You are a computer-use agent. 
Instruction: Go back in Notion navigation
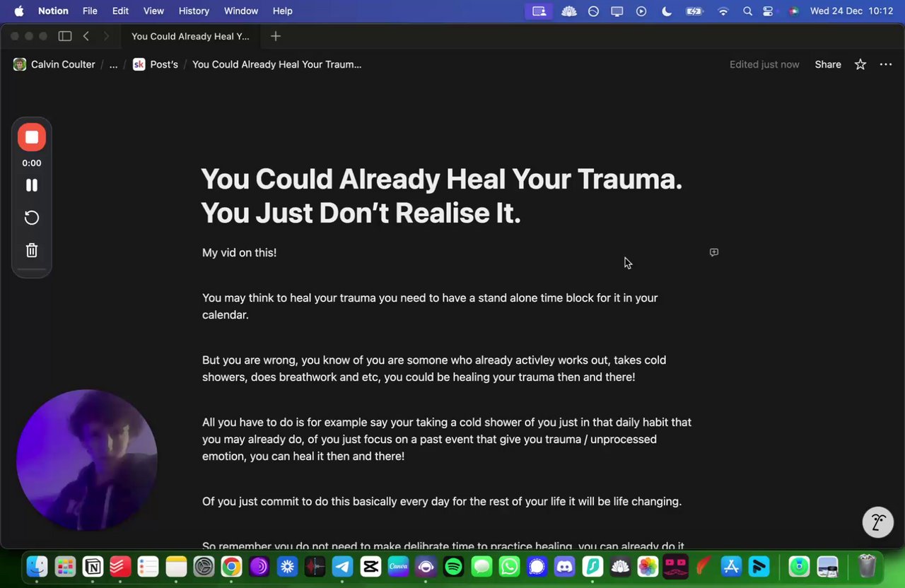point(86,36)
